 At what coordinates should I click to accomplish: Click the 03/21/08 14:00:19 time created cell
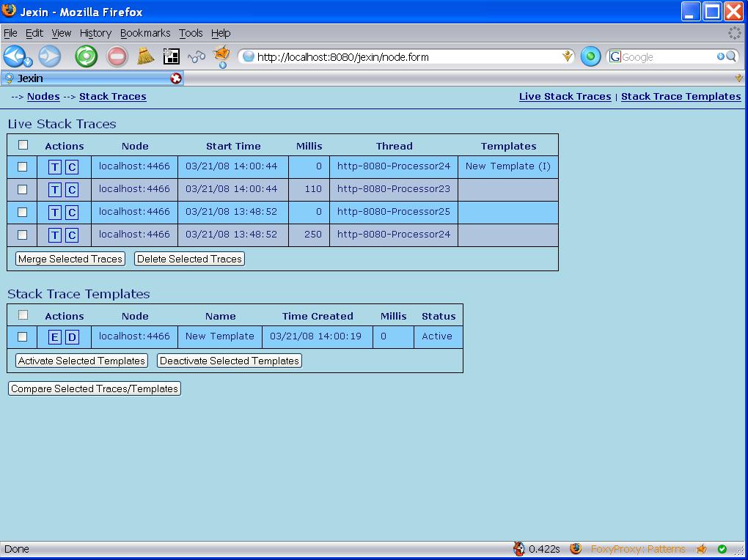tap(318, 336)
